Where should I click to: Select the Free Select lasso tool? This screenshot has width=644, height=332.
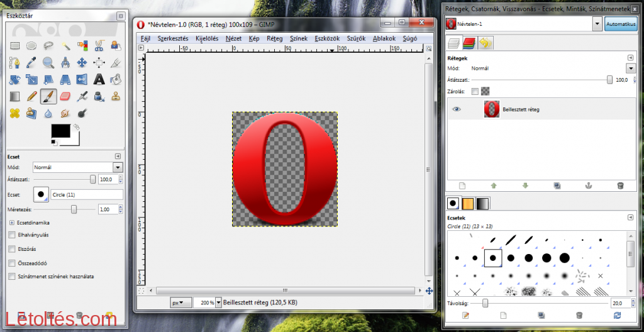click(x=48, y=46)
